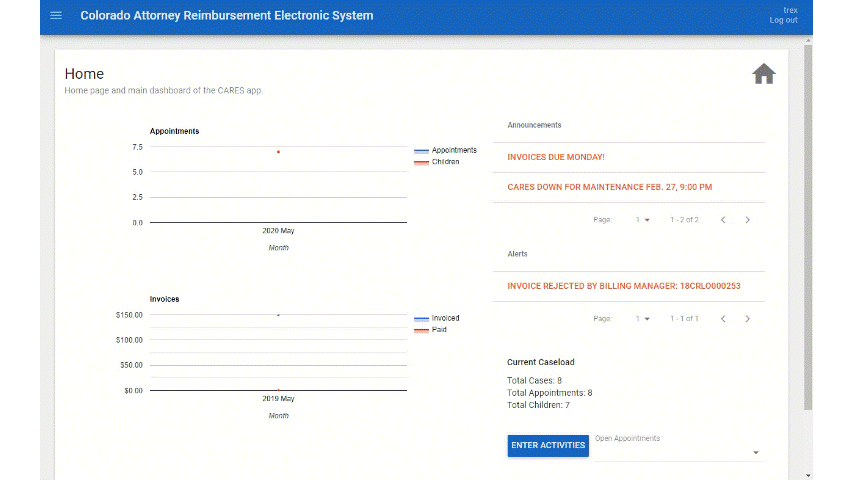Screen dimensions: 853x480
Task: Click the username trex in header
Action: tap(790, 10)
